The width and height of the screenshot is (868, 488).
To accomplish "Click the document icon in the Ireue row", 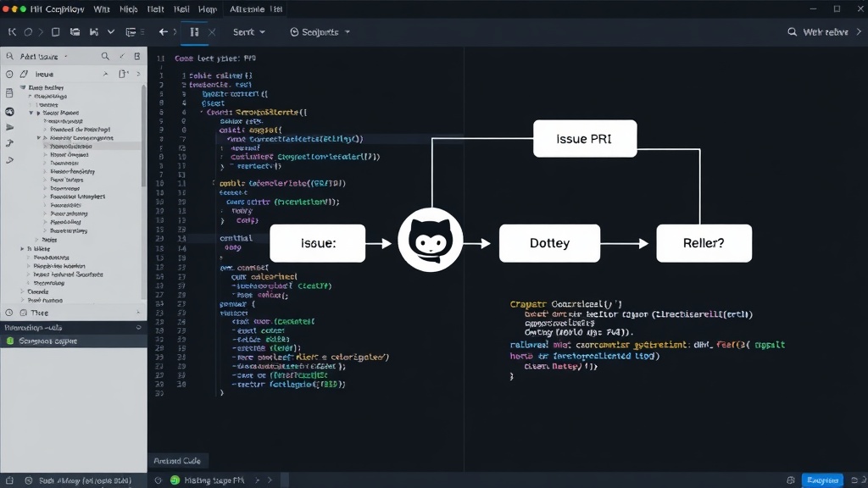I will pos(123,74).
